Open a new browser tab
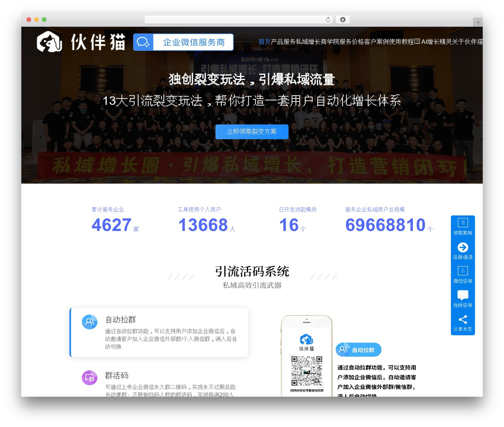Screen dimensions: 504x427 478,22
